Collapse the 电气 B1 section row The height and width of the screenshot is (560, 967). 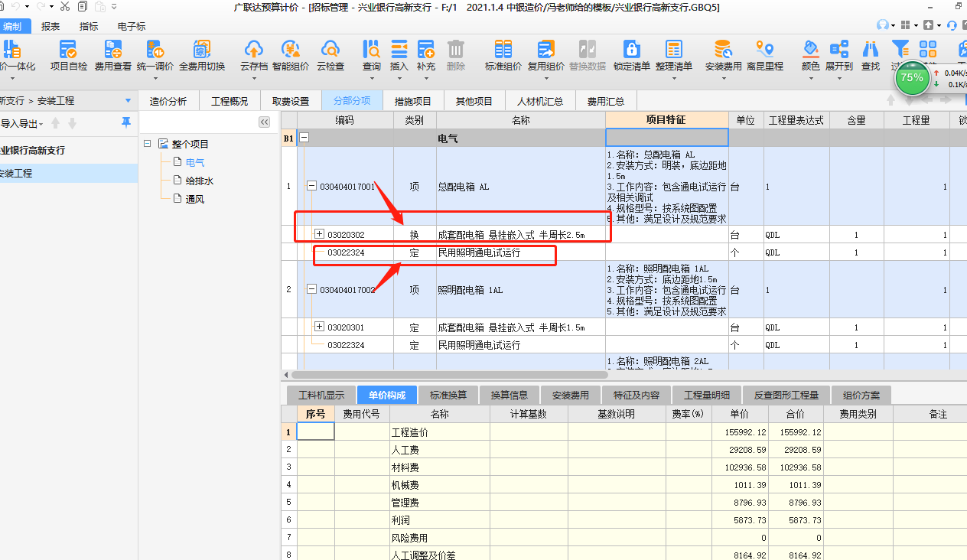pyautogui.click(x=304, y=138)
